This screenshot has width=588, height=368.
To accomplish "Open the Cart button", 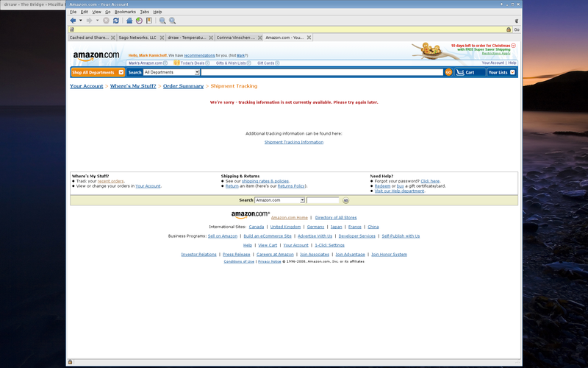I will [x=470, y=72].
